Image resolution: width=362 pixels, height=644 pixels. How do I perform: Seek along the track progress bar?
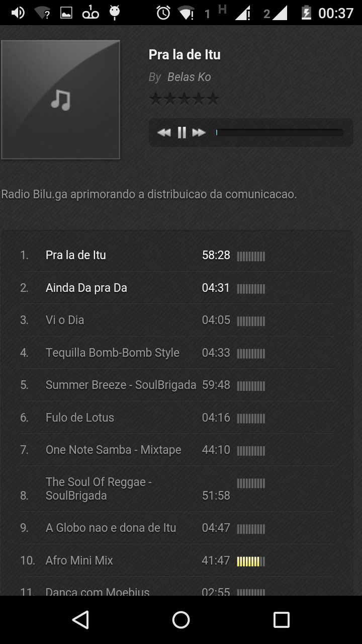coord(280,132)
